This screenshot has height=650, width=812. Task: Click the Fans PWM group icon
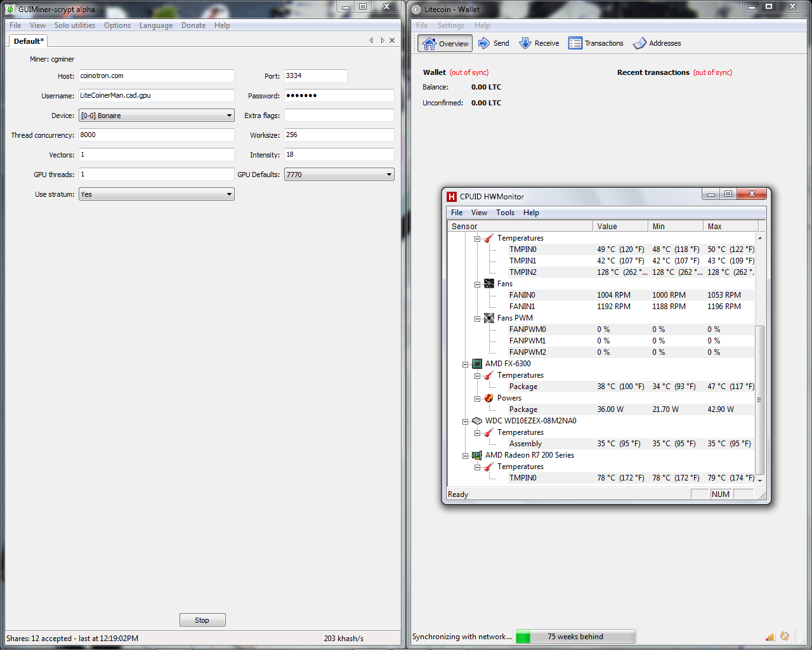pyautogui.click(x=489, y=318)
